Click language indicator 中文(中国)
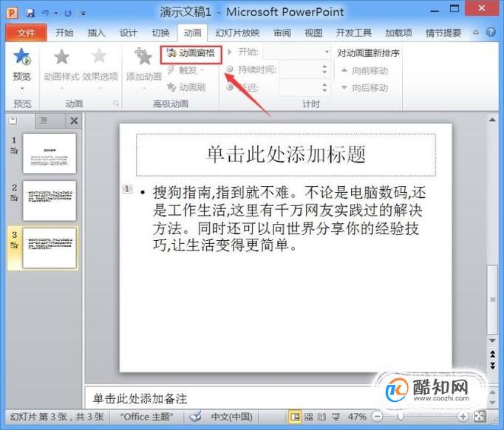The height and width of the screenshot is (430, 504). (x=231, y=417)
